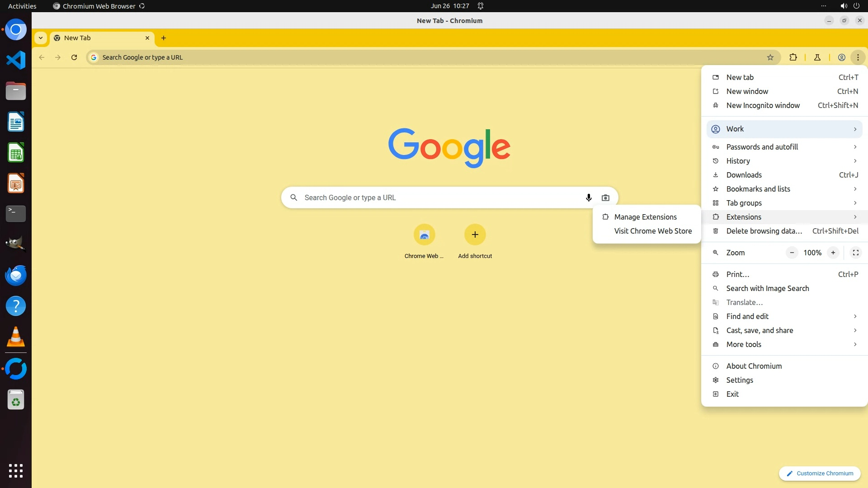Choose Visit Chrome Web Store
The image size is (868, 488).
[x=652, y=231]
